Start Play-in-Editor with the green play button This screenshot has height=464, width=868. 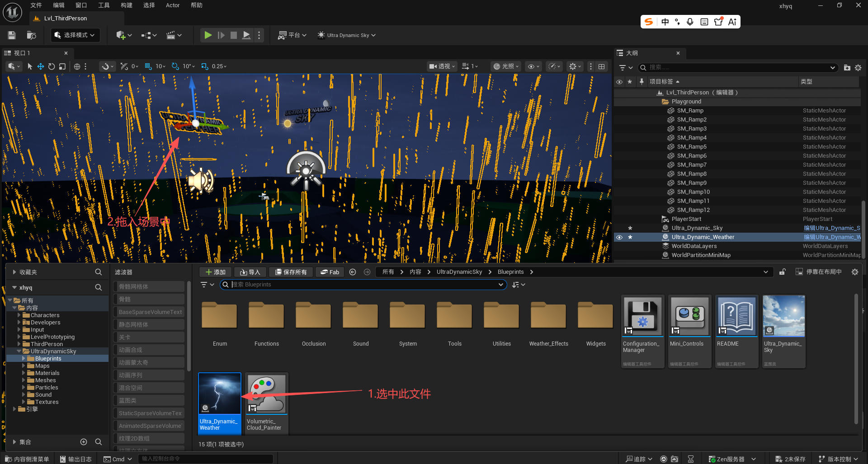pos(208,35)
